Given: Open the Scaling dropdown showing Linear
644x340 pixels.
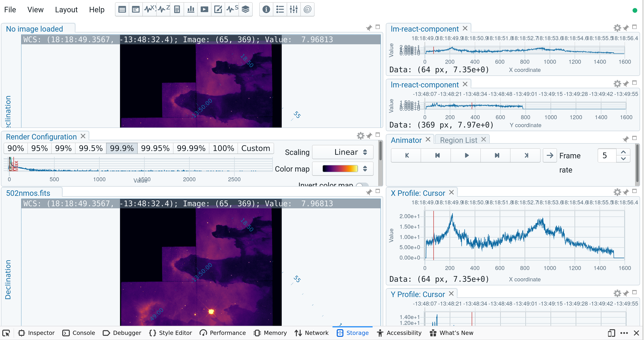Looking at the screenshot, I should pos(343,152).
